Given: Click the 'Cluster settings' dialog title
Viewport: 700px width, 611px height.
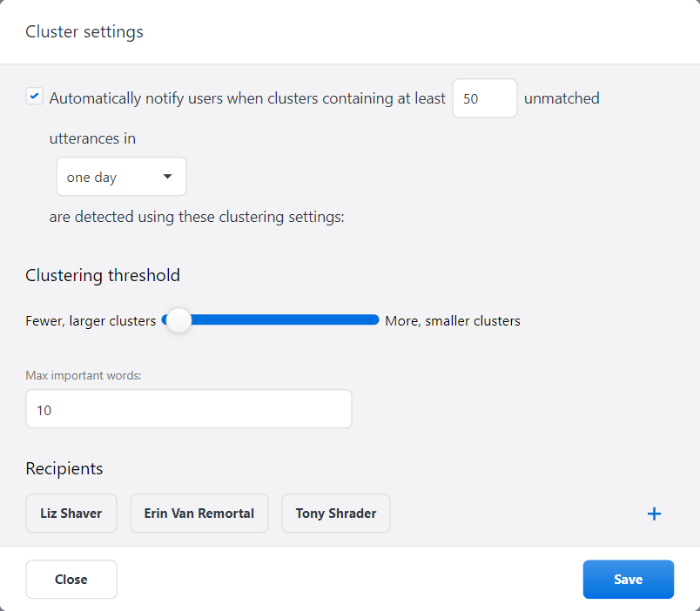Looking at the screenshot, I should click(84, 32).
